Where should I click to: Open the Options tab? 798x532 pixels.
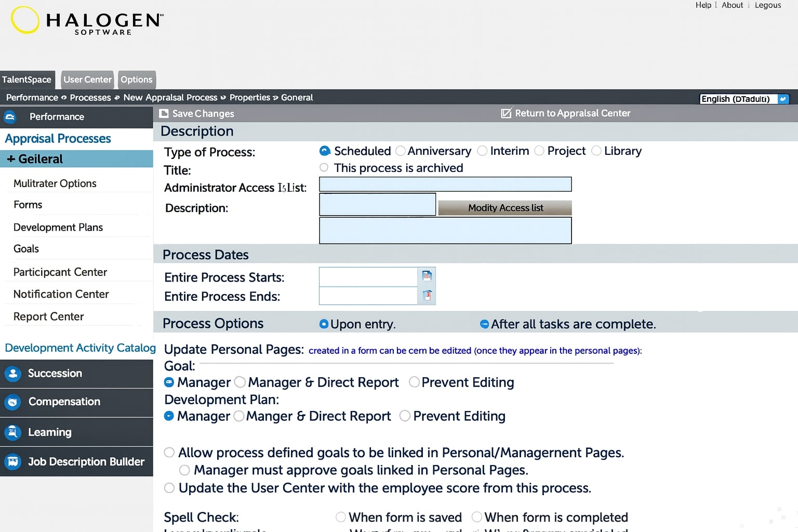[x=137, y=79]
